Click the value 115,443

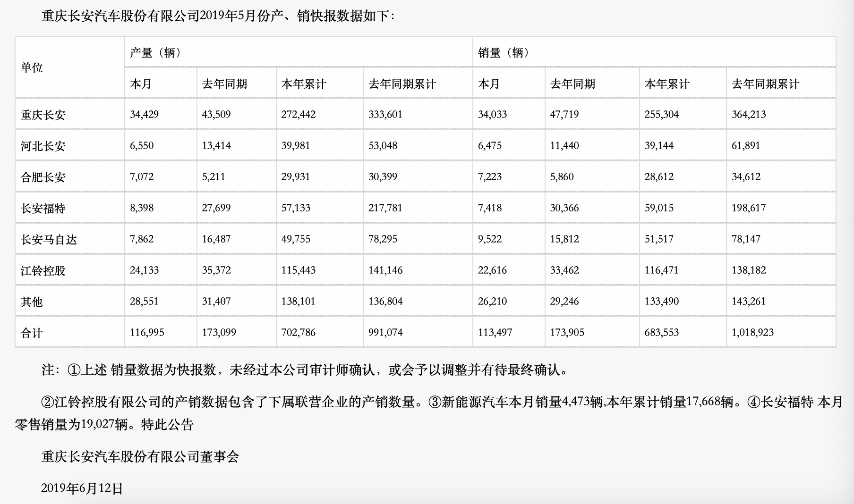299,270
